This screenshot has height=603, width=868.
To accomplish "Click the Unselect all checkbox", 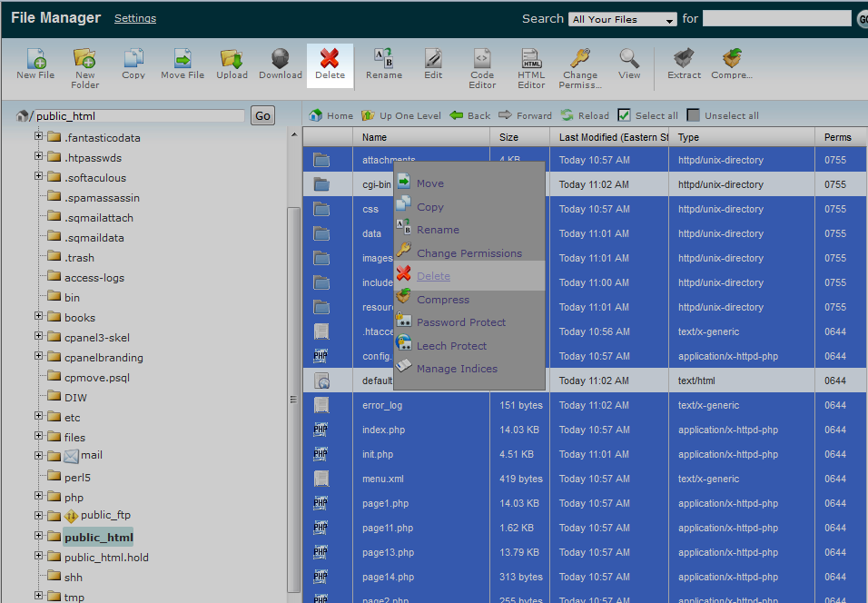I will tap(694, 115).
